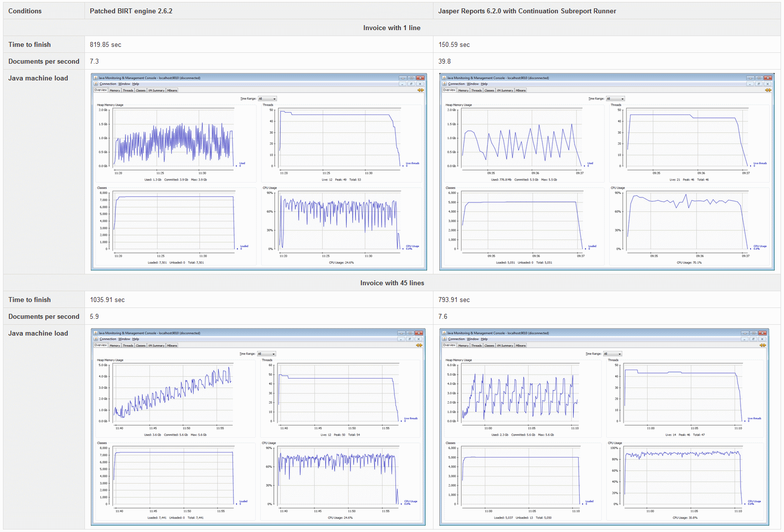
Task: Open Help menu in Jasper 45-line console
Action: 484,339
